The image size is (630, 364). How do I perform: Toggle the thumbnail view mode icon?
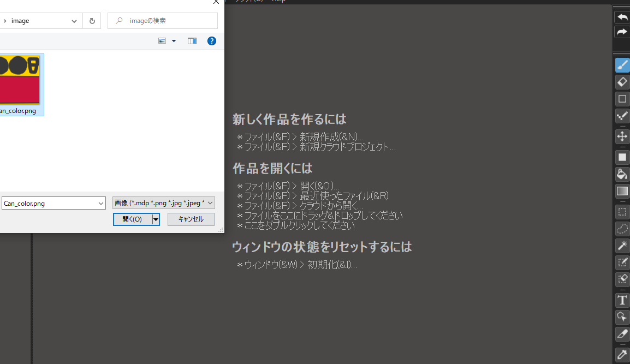(x=162, y=40)
